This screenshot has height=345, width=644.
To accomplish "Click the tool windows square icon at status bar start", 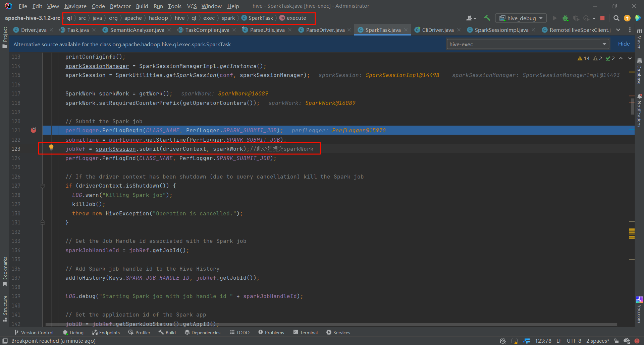I will click(5, 341).
